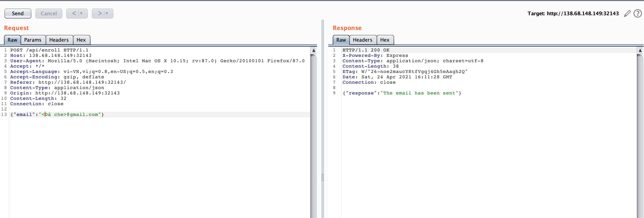Click the Request Connection: close line
Image resolution: width=644 pixels, height=218 pixels.
[37, 104]
